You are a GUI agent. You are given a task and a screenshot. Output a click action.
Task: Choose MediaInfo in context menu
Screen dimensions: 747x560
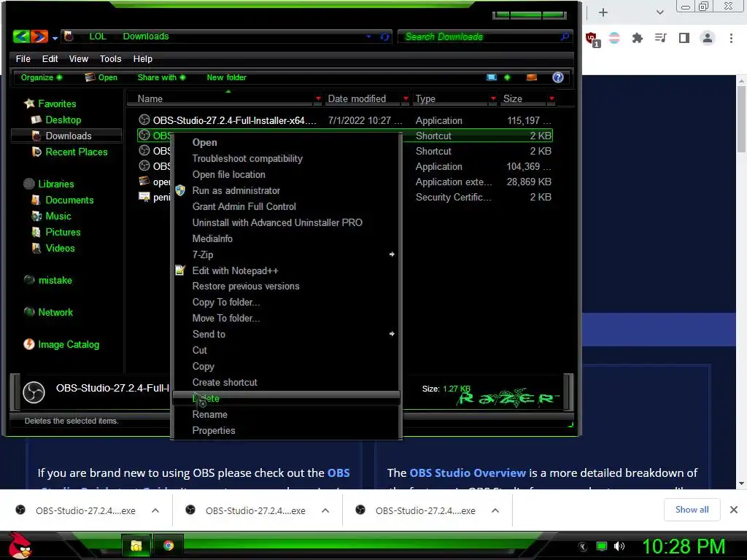[286, 238]
